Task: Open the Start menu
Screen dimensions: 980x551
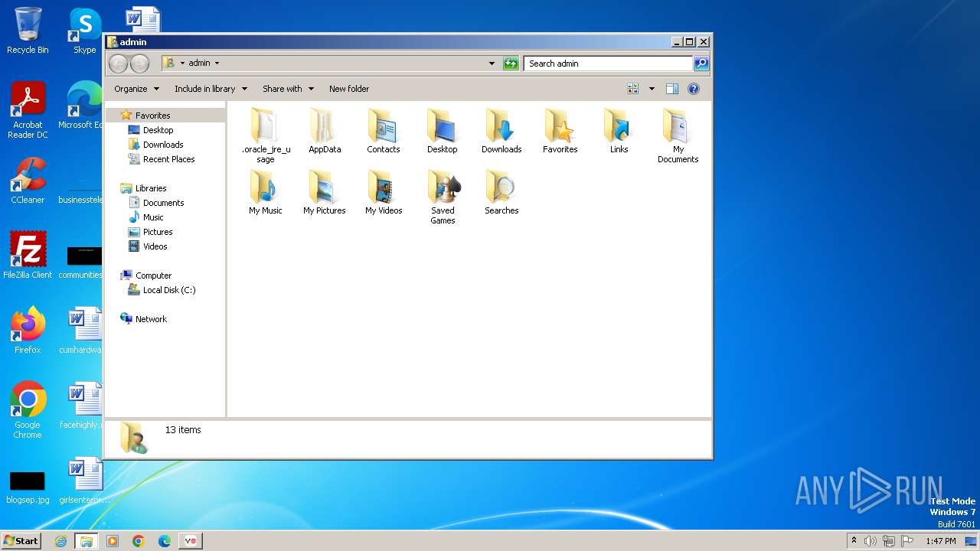Action: (x=21, y=541)
